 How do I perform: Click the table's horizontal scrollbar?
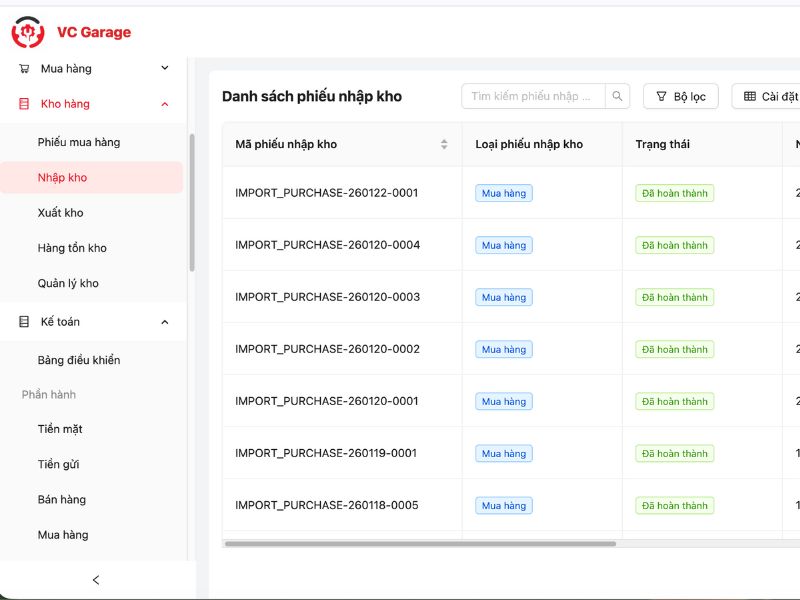tap(420, 544)
